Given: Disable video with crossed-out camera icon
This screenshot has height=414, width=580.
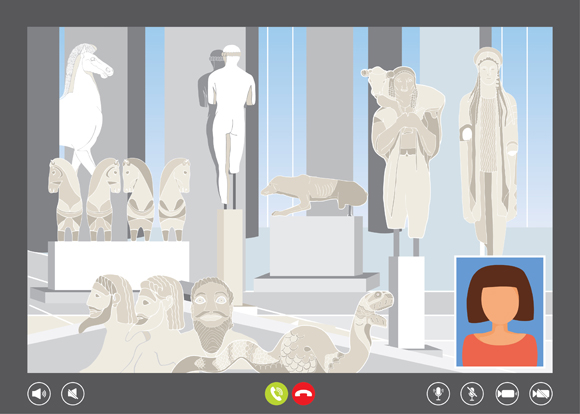Looking at the screenshot, I should [540, 394].
